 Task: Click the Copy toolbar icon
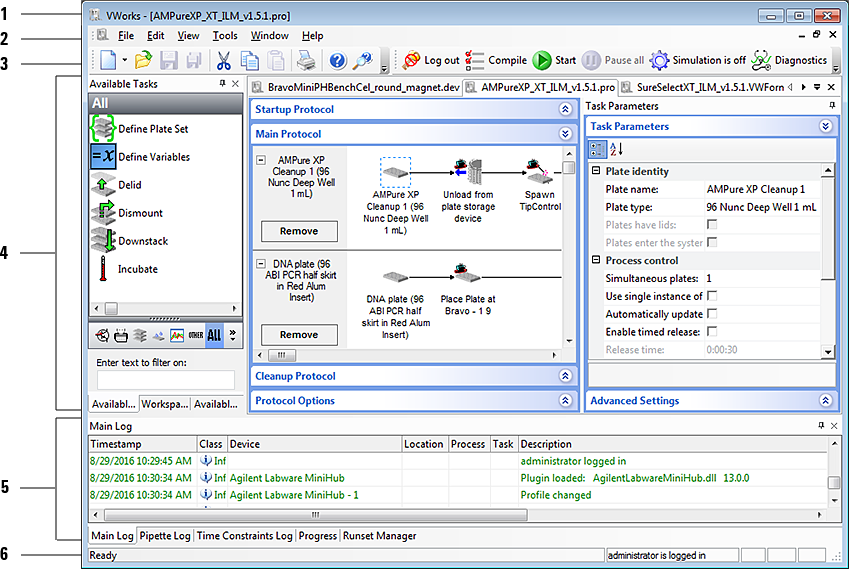coord(250,60)
